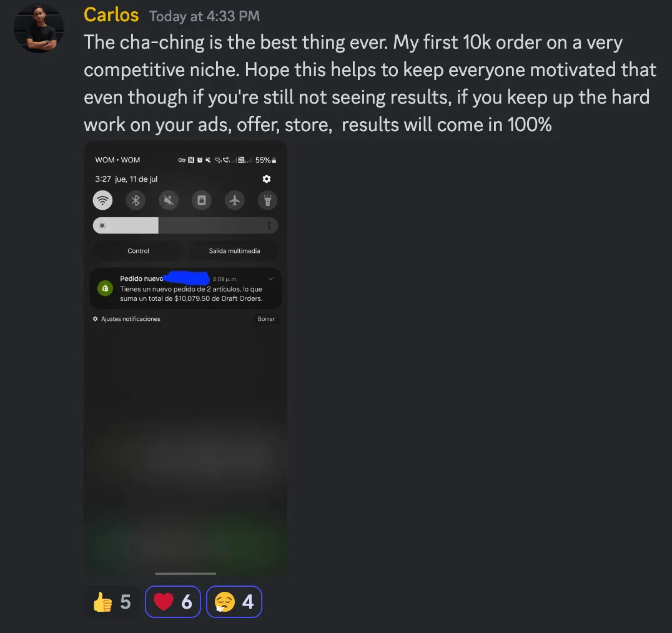
Task: Click the Shopify notification icon
Action: 105,288
